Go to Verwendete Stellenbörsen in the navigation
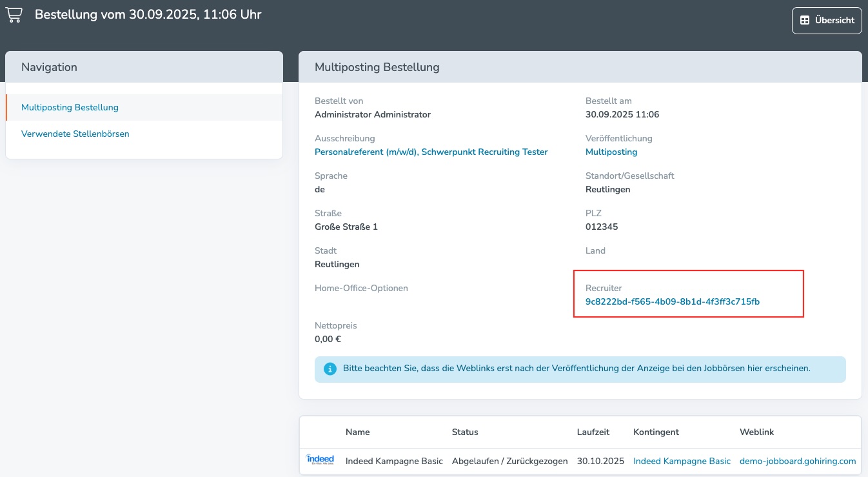The height and width of the screenshot is (477, 868). (x=75, y=134)
